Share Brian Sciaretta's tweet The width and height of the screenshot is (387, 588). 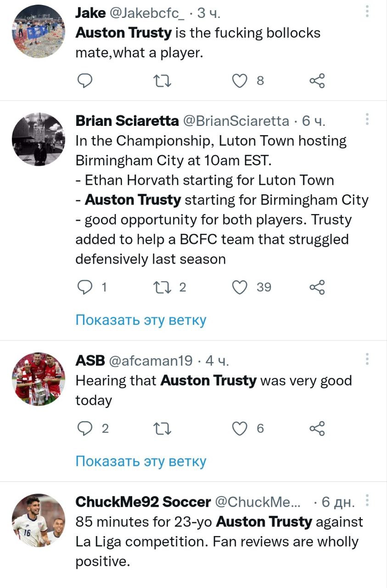pyautogui.click(x=317, y=288)
